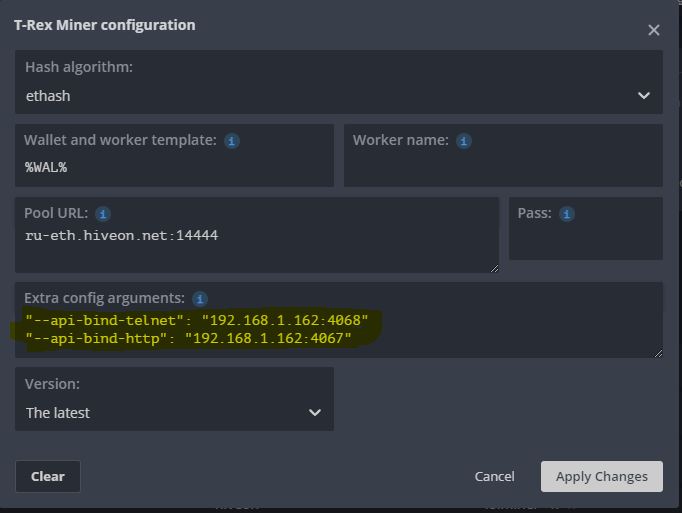682x513 pixels.
Task: Cancel the configuration changes
Action: pyautogui.click(x=495, y=476)
